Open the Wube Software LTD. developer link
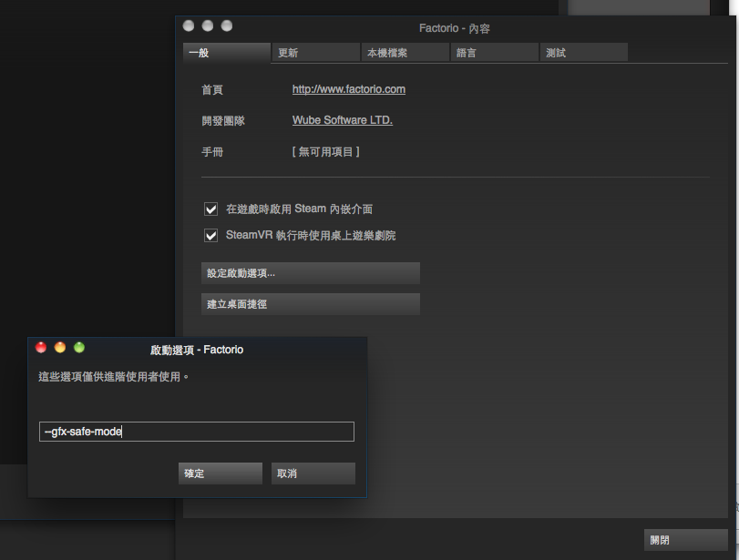This screenshot has height=560, width=739. tap(343, 120)
